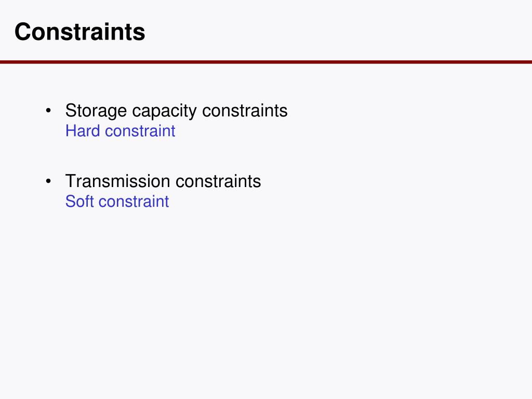The image size is (532, 399).
Task: Click the word "constraint" after "Soft"
Action: (134, 202)
